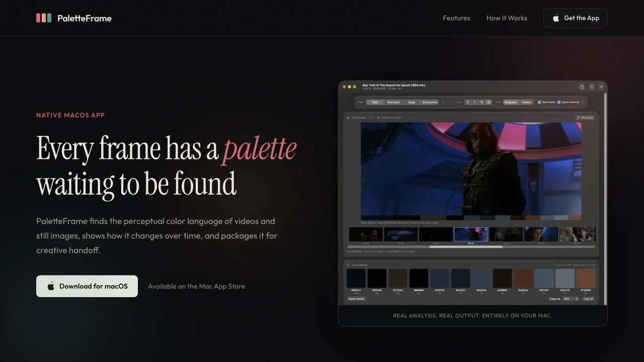This screenshot has width=644, height=362.
Task: Click the plus icon in app titlebar
Action: point(601,86)
